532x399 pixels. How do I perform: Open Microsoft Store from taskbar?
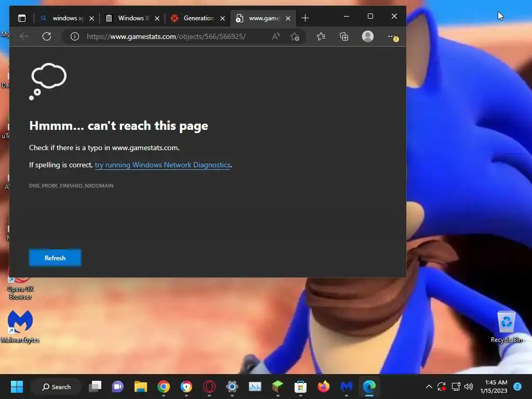click(300, 387)
